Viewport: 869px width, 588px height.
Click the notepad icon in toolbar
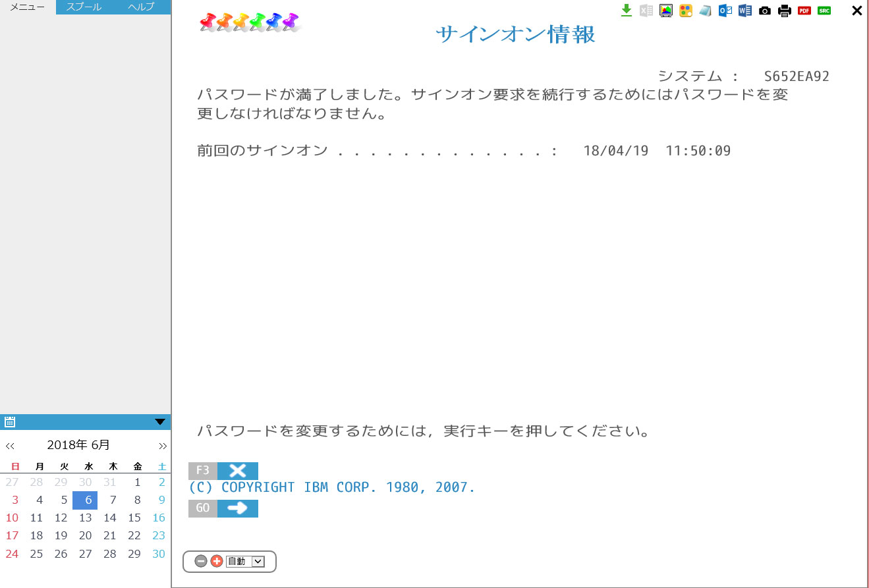[x=706, y=11]
